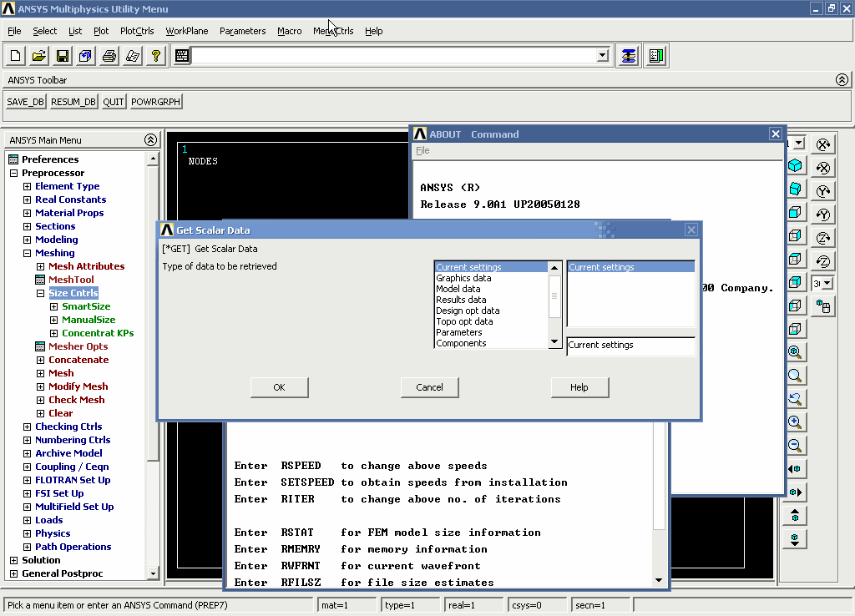Open the Pan-Zoom-Rotate toolbar icon

click(86, 56)
